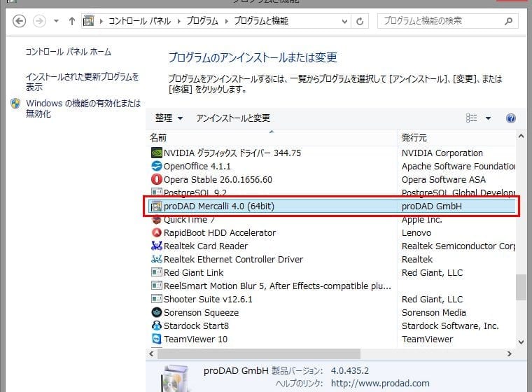Viewport: 532px width, 392px height.
Task: Click the RapidBoot HDD Accelerator icon
Action: 156,232
